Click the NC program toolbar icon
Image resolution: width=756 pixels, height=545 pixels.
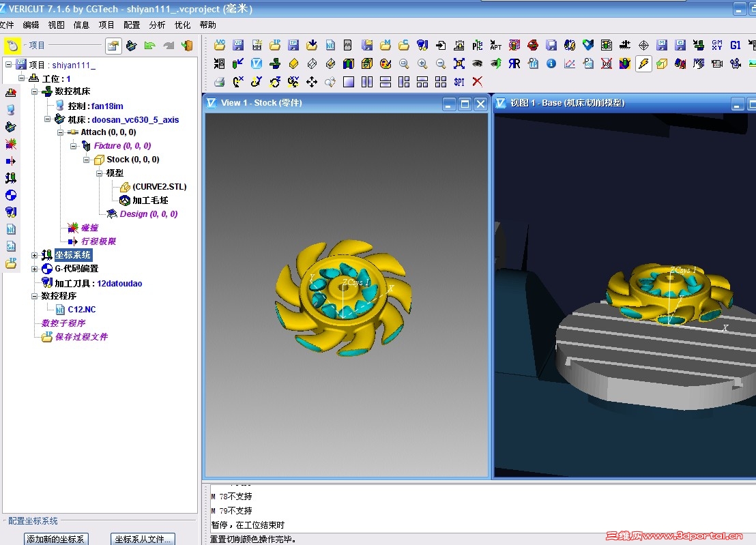click(330, 45)
